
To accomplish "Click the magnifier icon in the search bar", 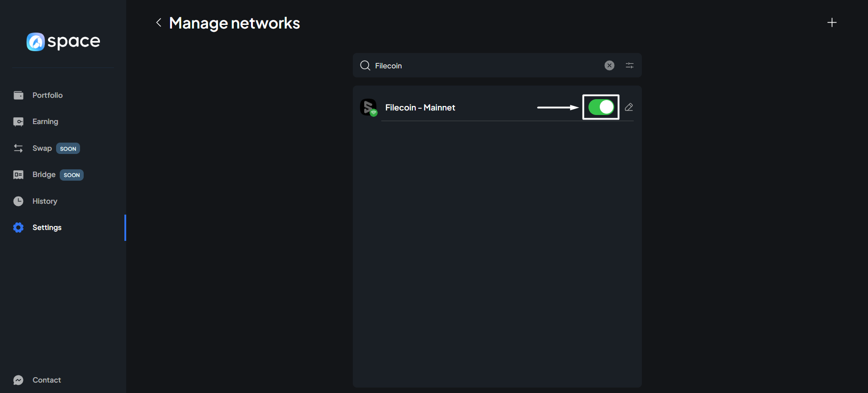I will point(365,66).
